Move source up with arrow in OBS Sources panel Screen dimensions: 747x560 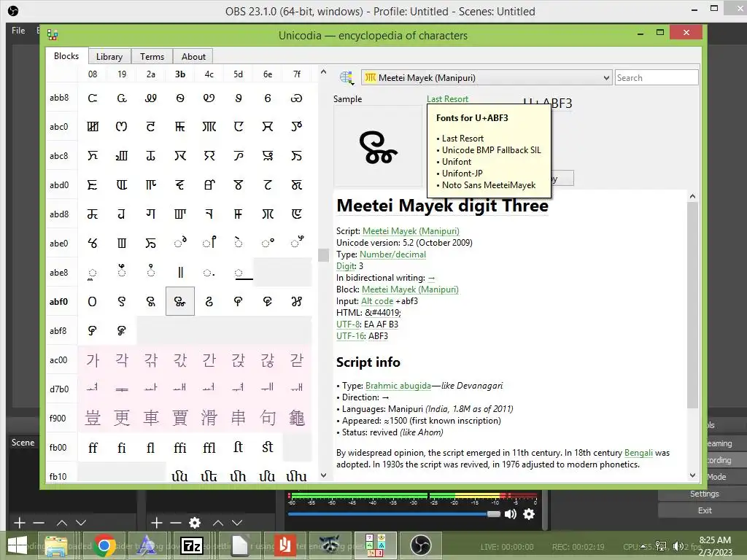217,523
